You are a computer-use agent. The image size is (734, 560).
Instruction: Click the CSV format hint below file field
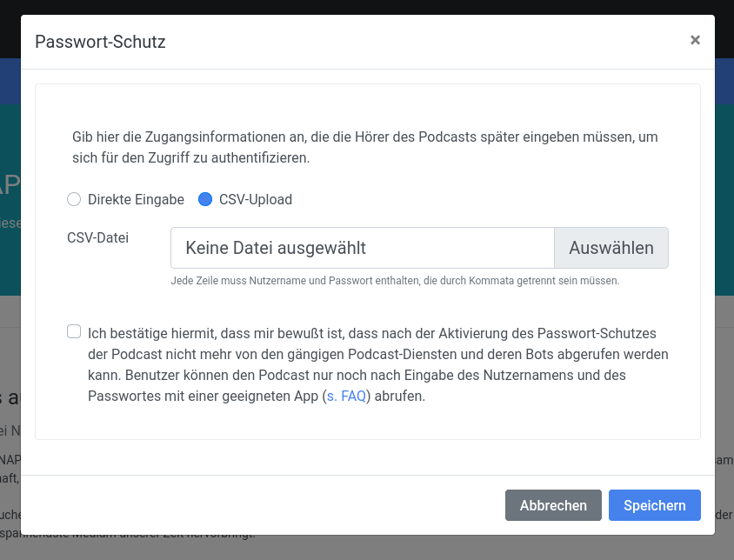395,281
